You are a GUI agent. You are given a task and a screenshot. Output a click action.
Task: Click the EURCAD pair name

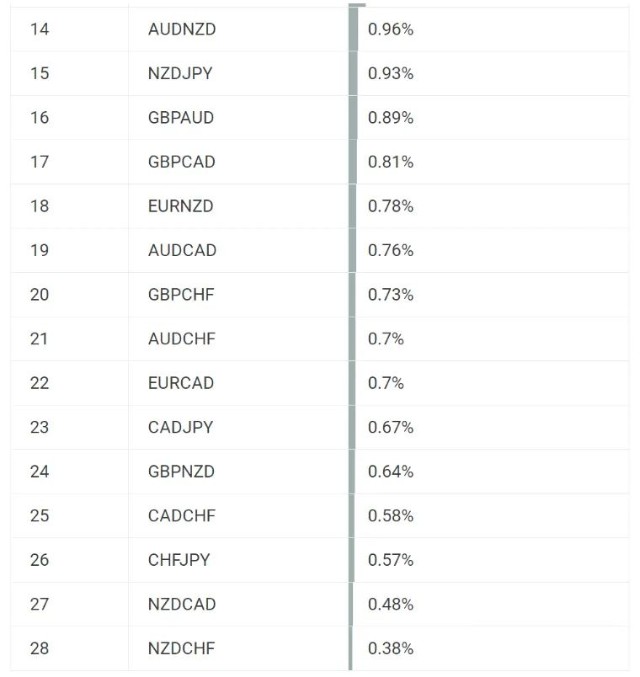[x=180, y=383]
